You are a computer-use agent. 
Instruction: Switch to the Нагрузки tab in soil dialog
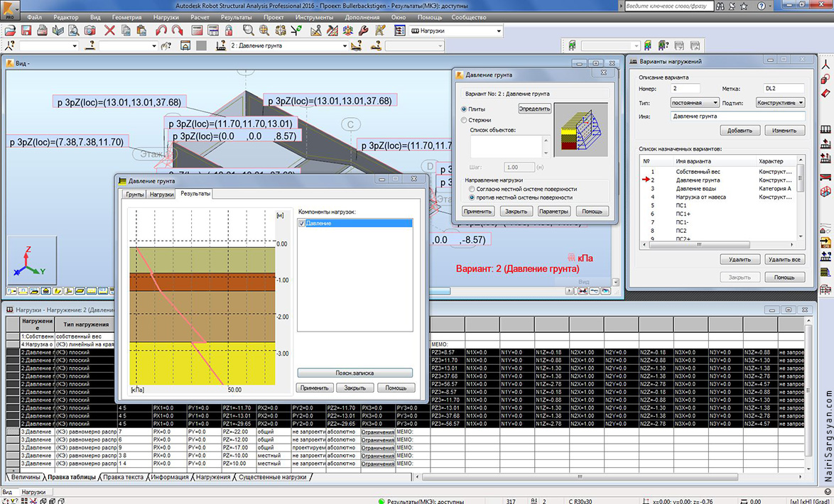[x=161, y=194]
